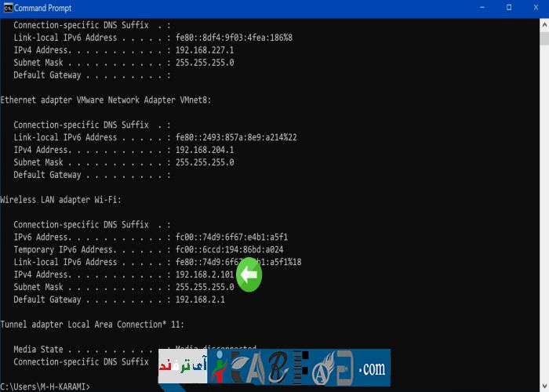Click the .com watermark logo
The height and width of the screenshot is (392, 549).
point(371,368)
